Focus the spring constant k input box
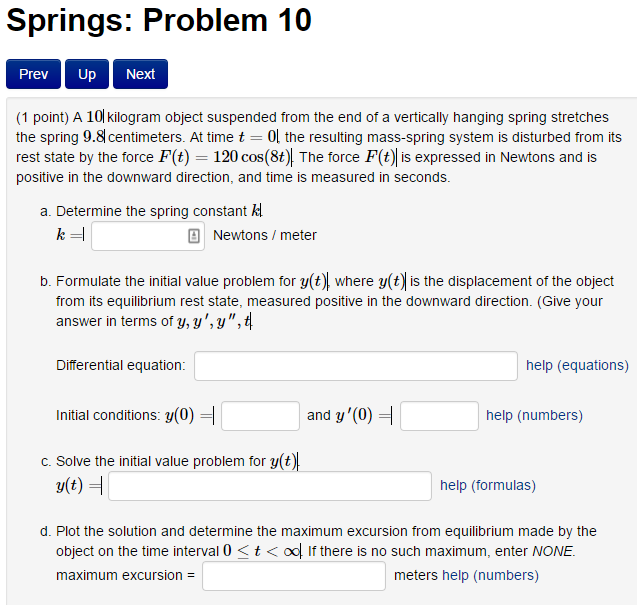 [139, 236]
